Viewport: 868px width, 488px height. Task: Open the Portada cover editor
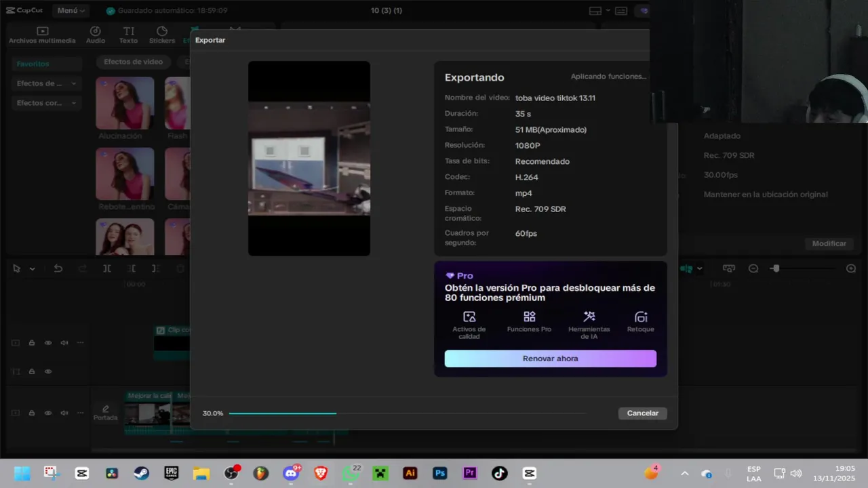(105, 413)
